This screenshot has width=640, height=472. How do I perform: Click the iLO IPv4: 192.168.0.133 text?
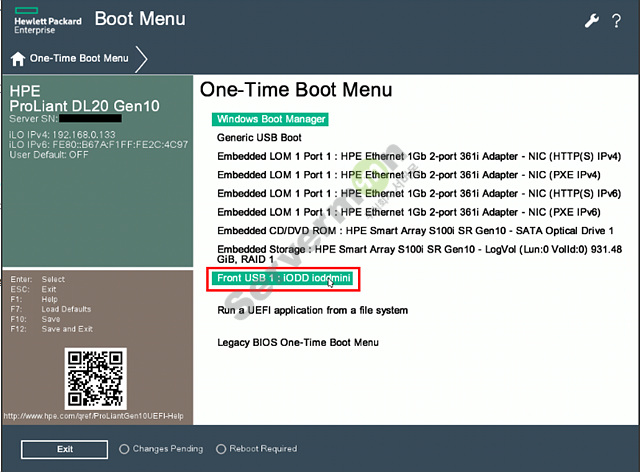point(62,134)
